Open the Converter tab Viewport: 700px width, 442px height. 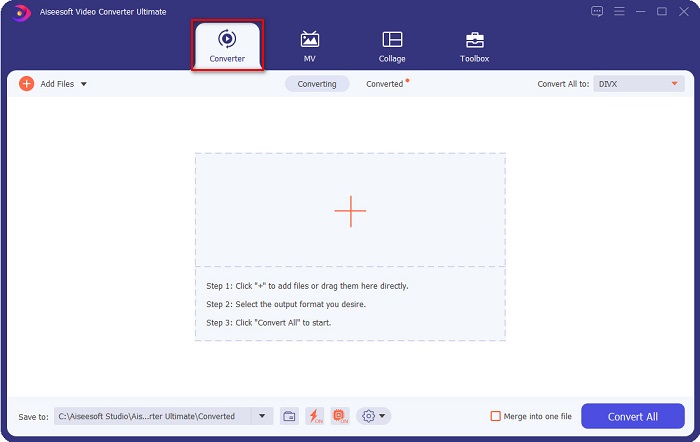pyautogui.click(x=227, y=46)
